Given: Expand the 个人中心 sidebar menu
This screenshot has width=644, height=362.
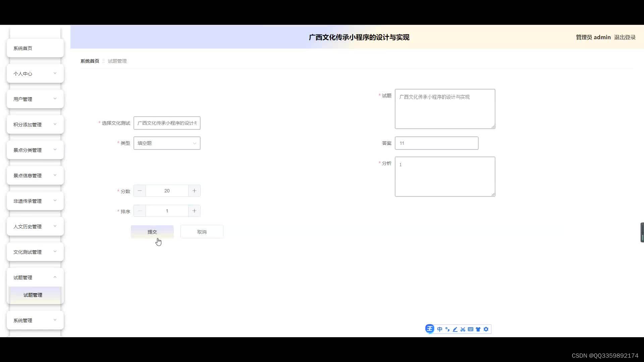Looking at the screenshot, I should point(35,73).
